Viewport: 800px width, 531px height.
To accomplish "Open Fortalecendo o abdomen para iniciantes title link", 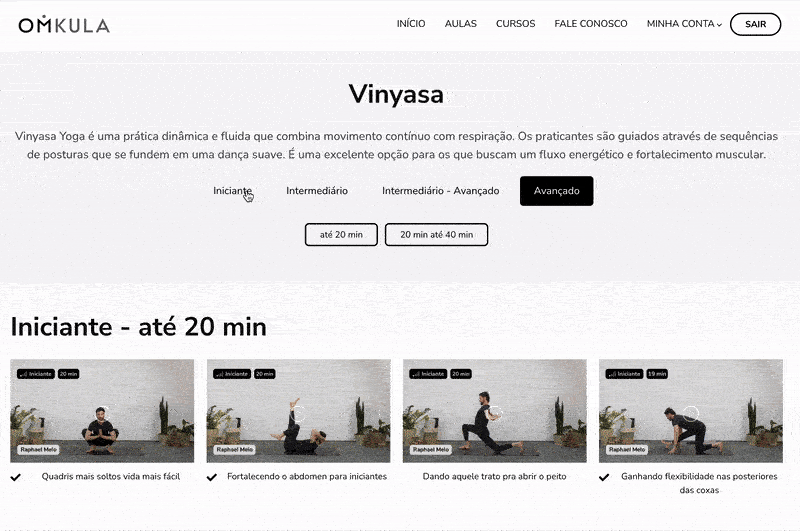I will (x=307, y=476).
